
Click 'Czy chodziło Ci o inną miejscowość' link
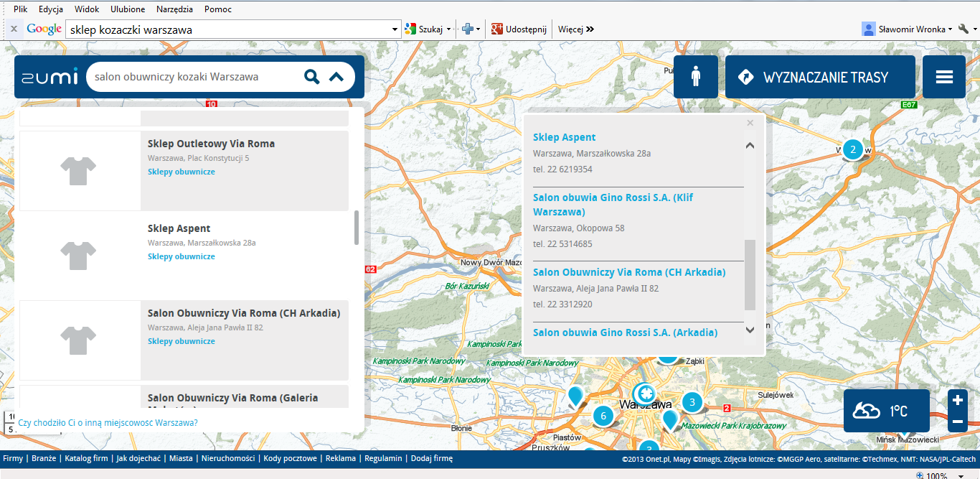tap(108, 423)
